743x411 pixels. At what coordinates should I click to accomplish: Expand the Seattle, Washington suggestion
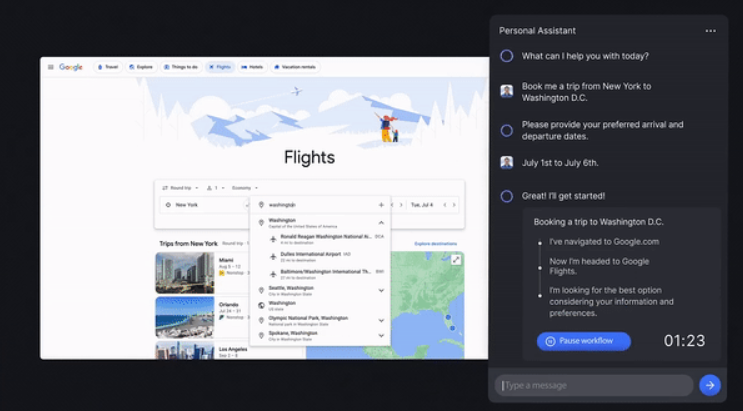[x=381, y=290]
